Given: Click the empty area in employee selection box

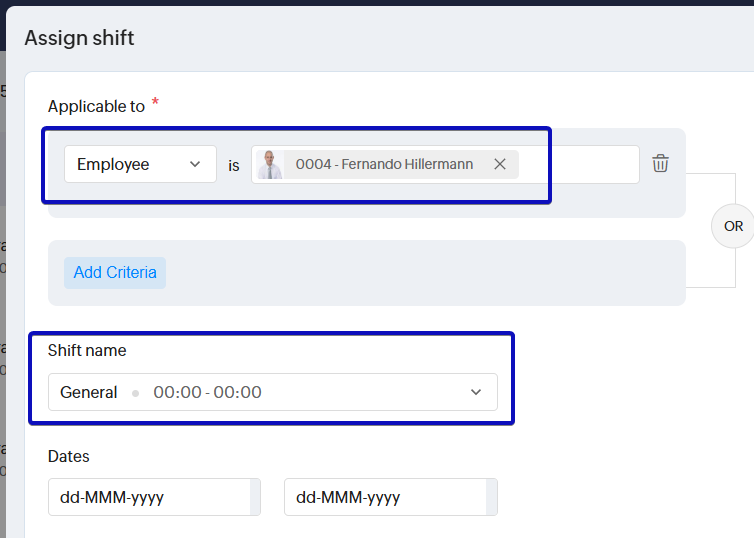Looking at the screenshot, I should coord(578,164).
